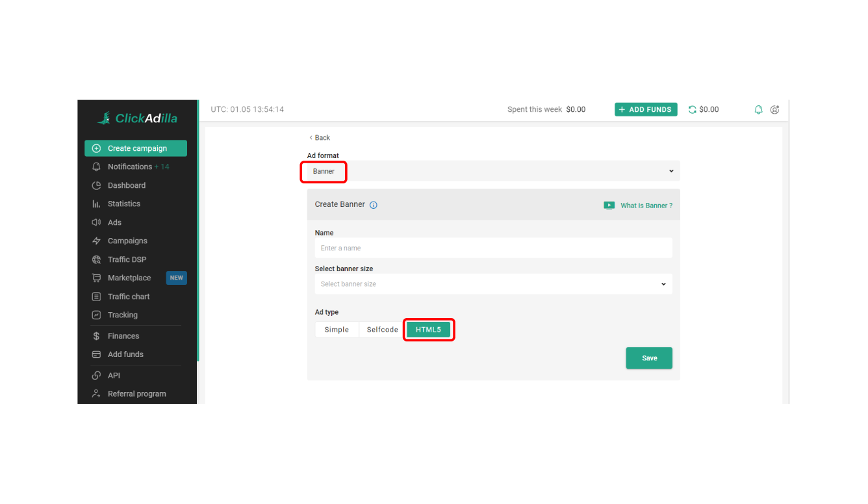Click the Name input field
Image resolution: width=868 pixels, height=504 pixels.
[x=493, y=248]
